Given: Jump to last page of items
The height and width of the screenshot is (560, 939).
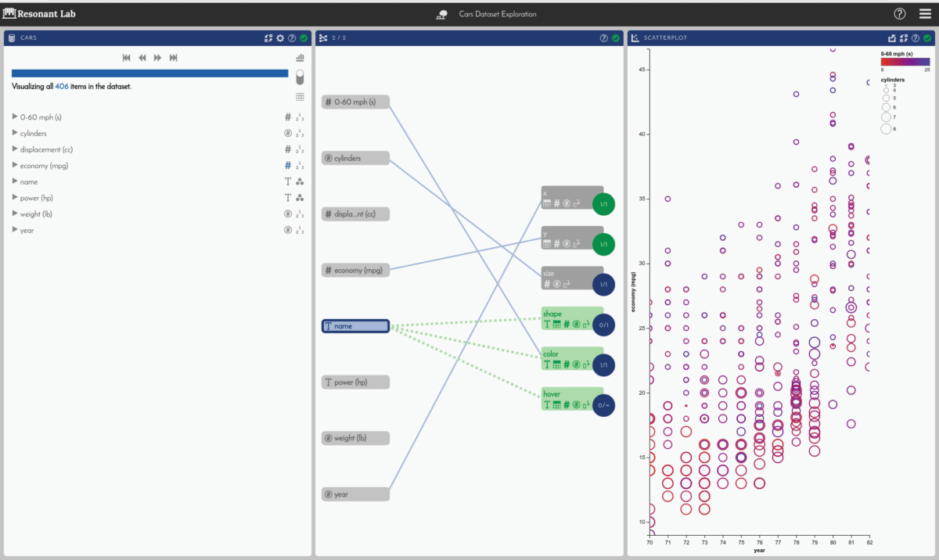Looking at the screenshot, I should [174, 57].
